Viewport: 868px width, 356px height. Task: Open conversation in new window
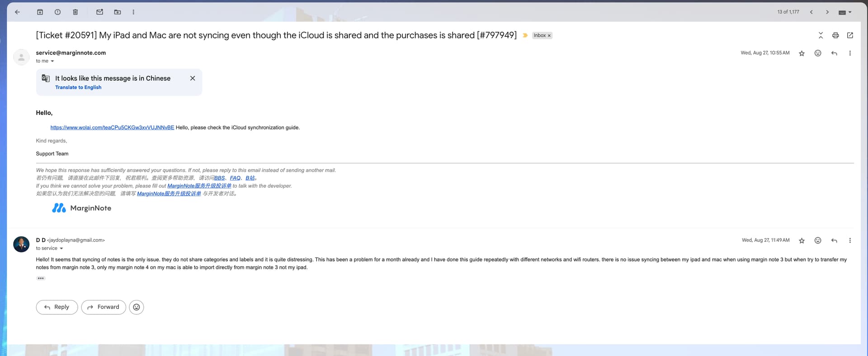tap(850, 35)
